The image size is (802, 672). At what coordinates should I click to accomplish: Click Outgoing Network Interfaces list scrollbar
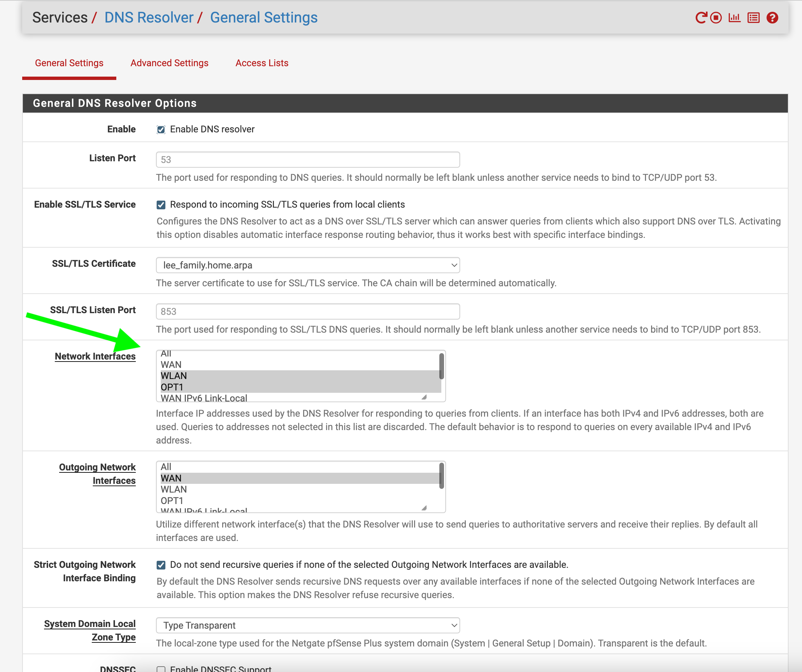click(441, 476)
